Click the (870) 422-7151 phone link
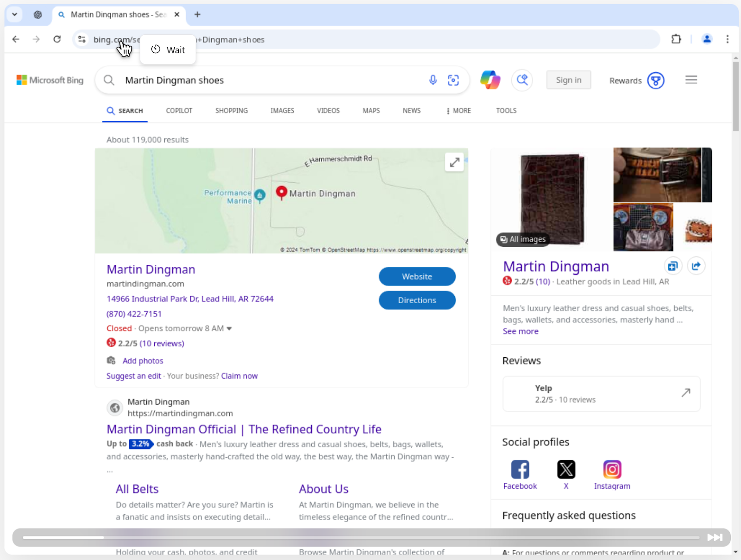 (134, 314)
